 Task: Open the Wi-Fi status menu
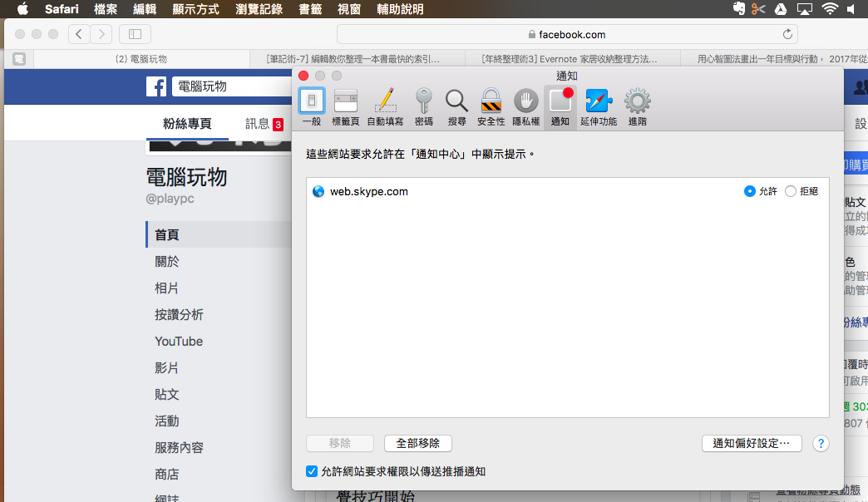[x=829, y=9]
